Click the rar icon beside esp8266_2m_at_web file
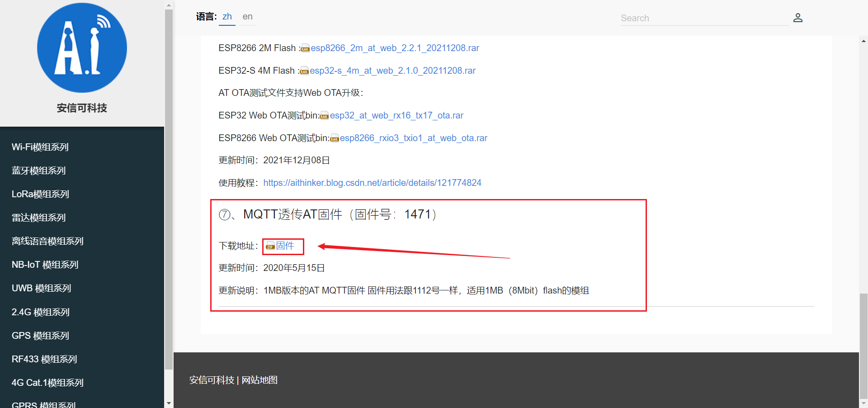 point(305,48)
